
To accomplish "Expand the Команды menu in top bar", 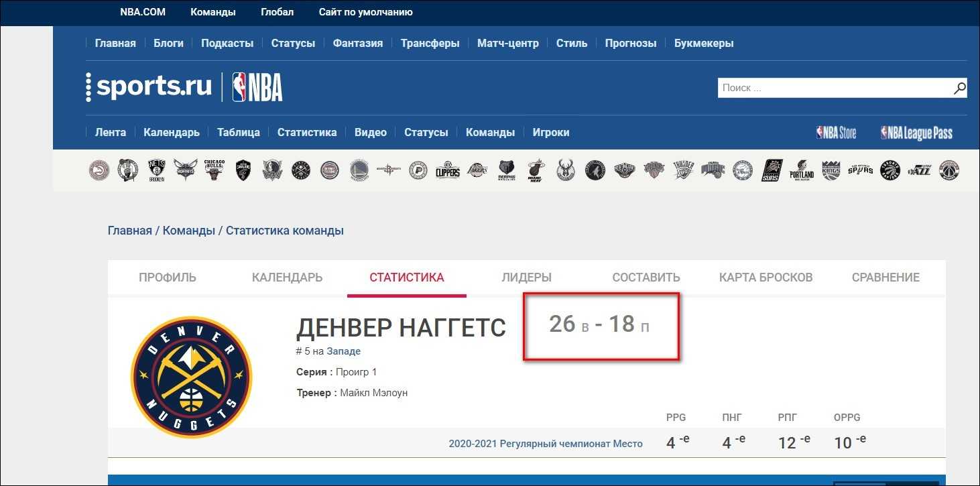I will 212,12.
